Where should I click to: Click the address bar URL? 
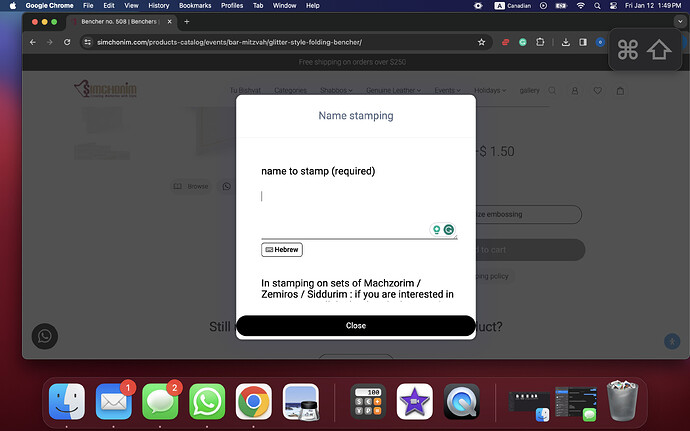click(229, 42)
